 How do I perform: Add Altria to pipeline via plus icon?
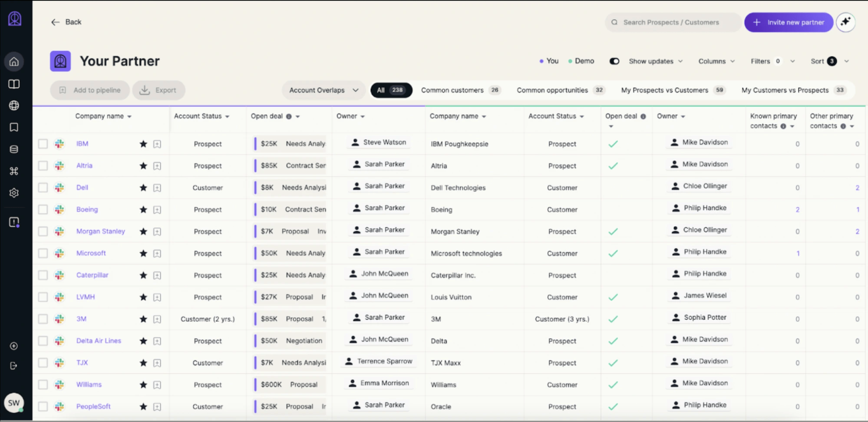click(157, 166)
